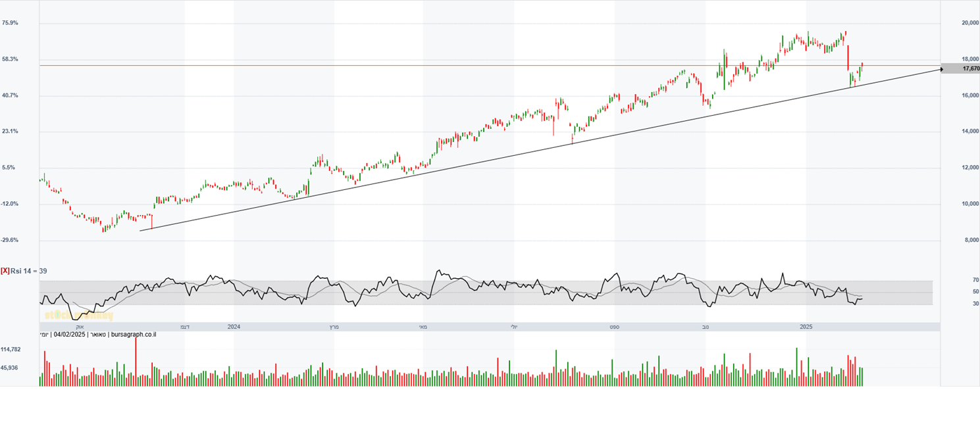Click the 114,782 volume axis label

point(11,349)
